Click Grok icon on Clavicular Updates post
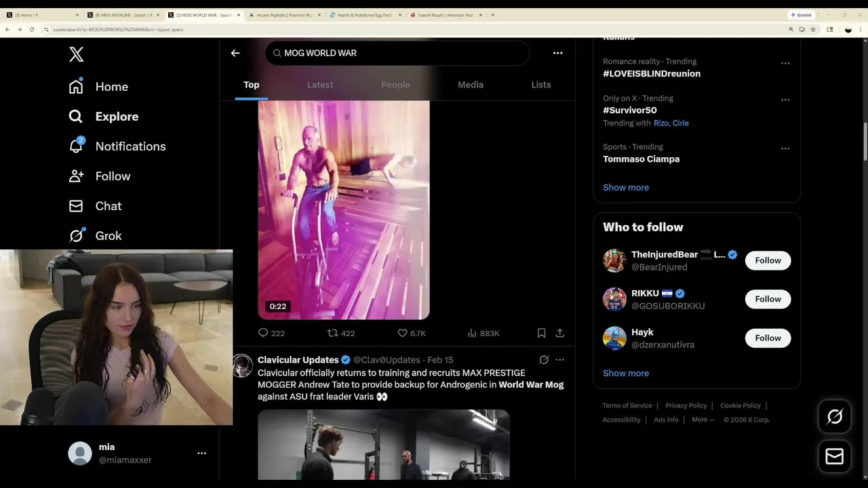This screenshot has width=868, height=488. coord(544,360)
